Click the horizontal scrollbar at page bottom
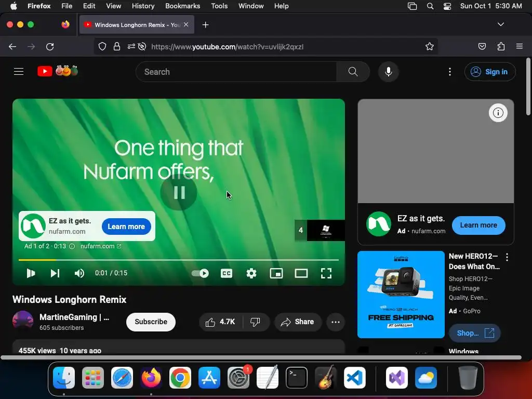This screenshot has width=532, height=399. [x=261, y=357]
